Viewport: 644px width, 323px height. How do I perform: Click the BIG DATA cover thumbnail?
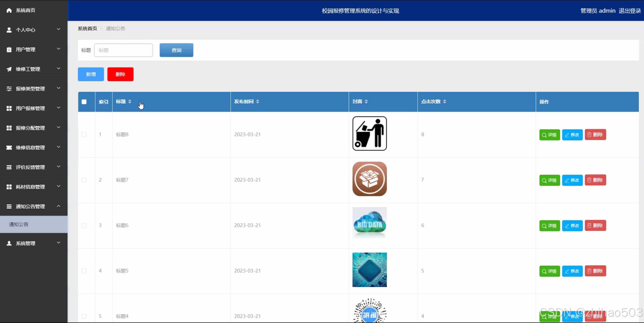[x=369, y=223]
